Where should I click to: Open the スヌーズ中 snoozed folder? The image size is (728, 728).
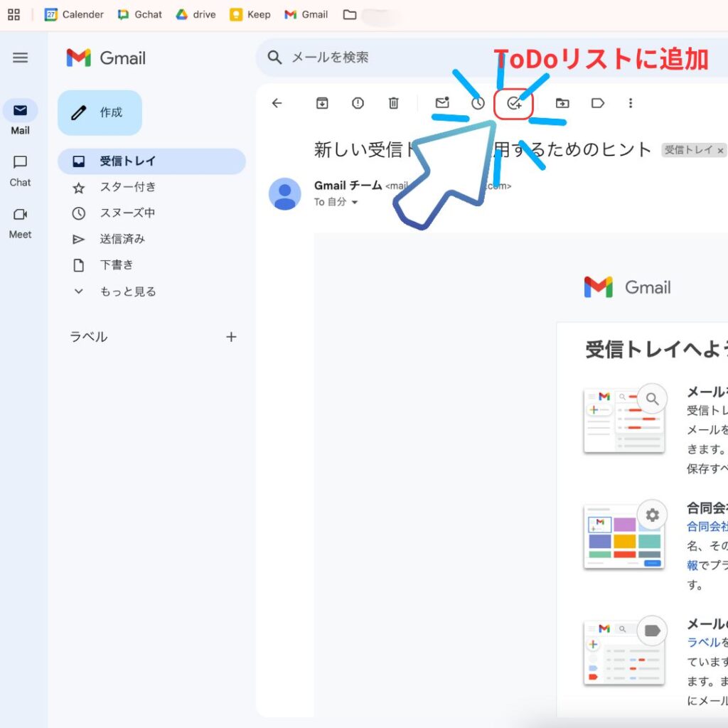point(151,213)
